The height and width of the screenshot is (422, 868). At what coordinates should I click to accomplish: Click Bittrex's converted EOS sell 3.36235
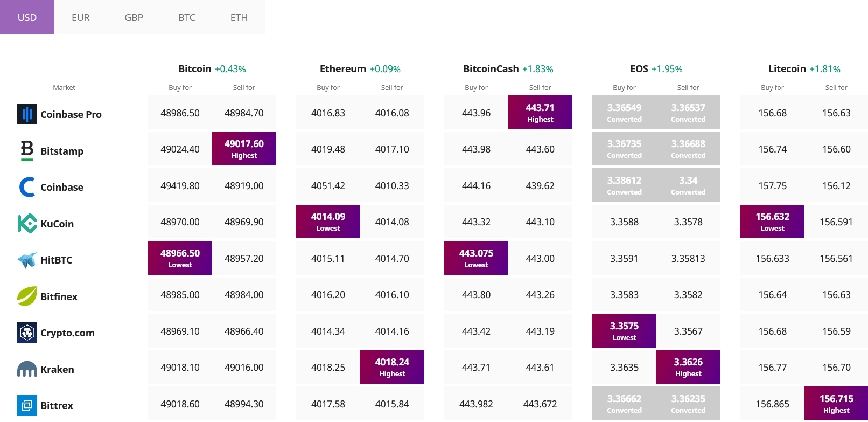pyautogui.click(x=688, y=403)
